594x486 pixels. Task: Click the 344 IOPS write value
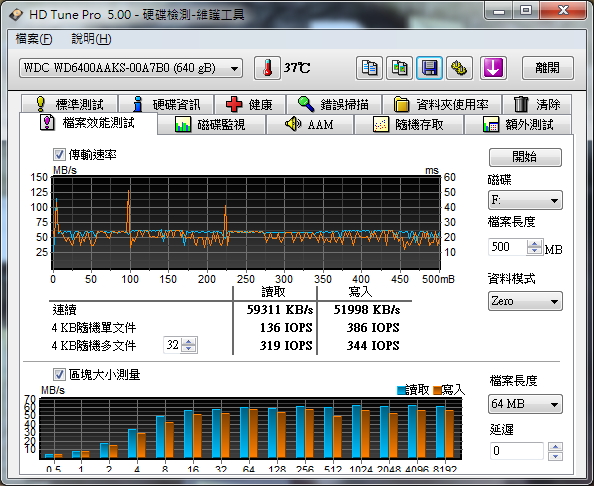pyautogui.click(x=373, y=345)
